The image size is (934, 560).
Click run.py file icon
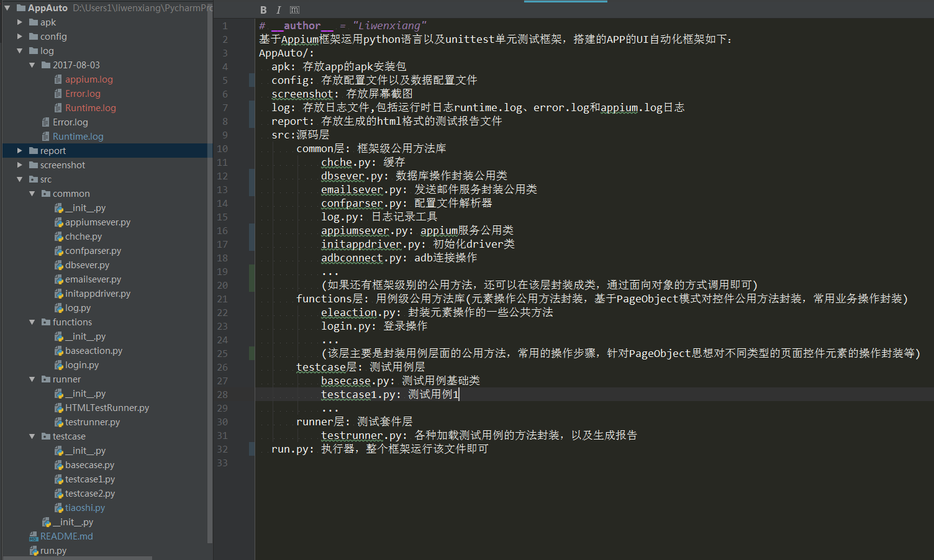[34, 551]
